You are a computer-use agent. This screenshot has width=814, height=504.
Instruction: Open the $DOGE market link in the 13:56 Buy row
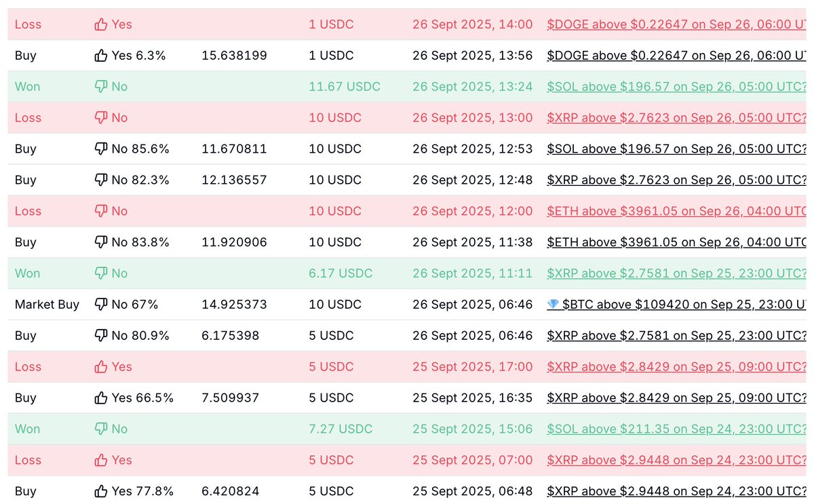(x=676, y=56)
